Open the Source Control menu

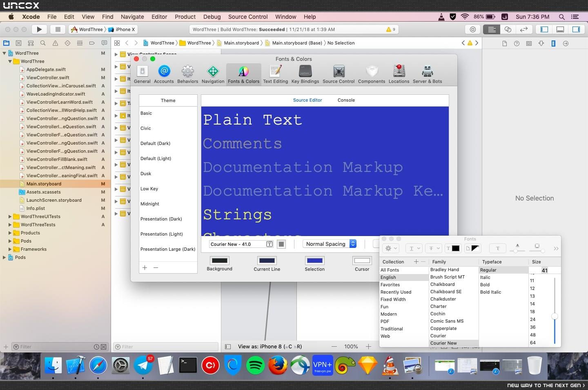tap(248, 17)
